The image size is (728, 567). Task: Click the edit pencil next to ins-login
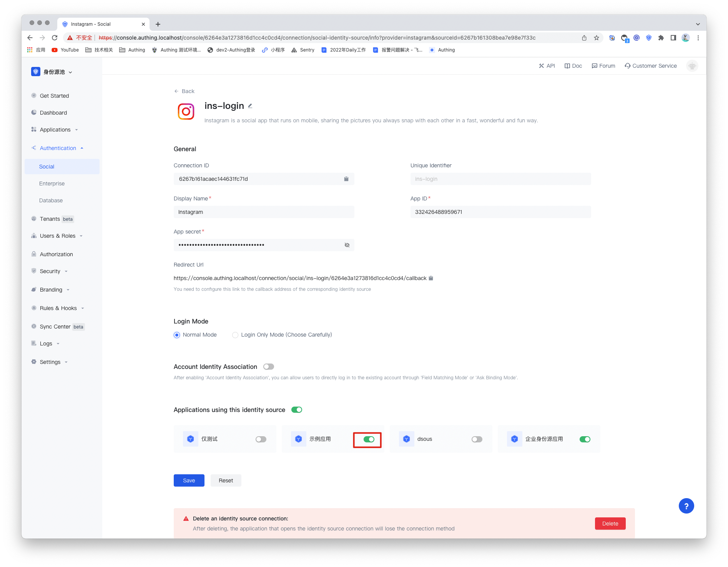point(250,106)
